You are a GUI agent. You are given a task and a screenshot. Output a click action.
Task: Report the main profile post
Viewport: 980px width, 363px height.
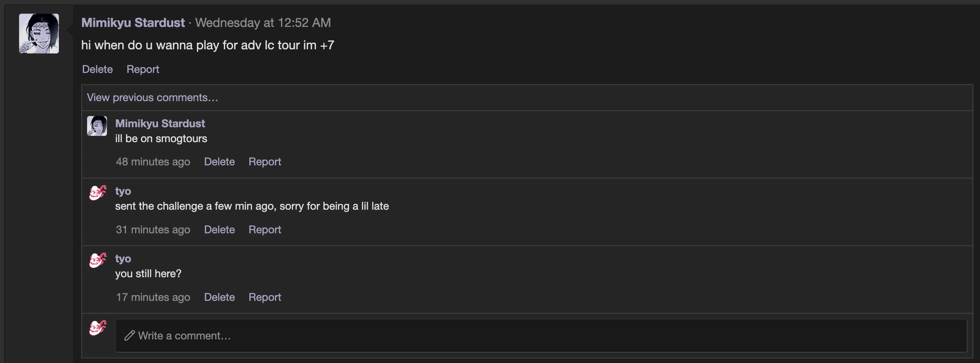(143, 69)
